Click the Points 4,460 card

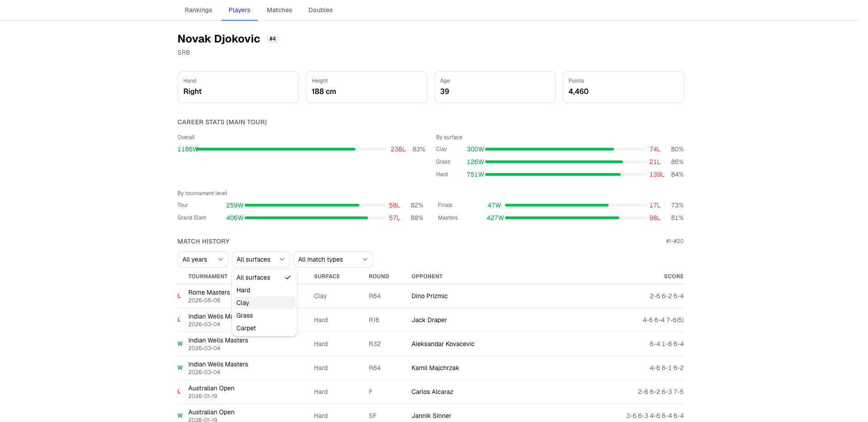[x=623, y=87]
